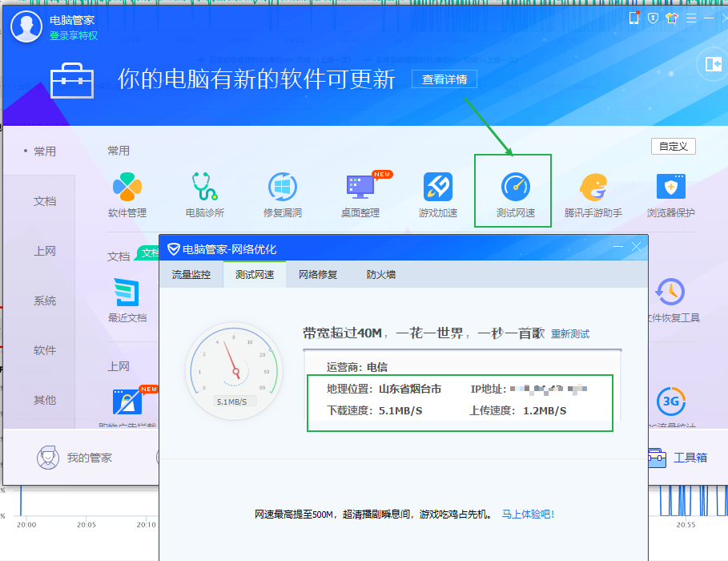The width and height of the screenshot is (728, 561).
Task: Open the main menu hamburger icon
Action: coord(691,18)
